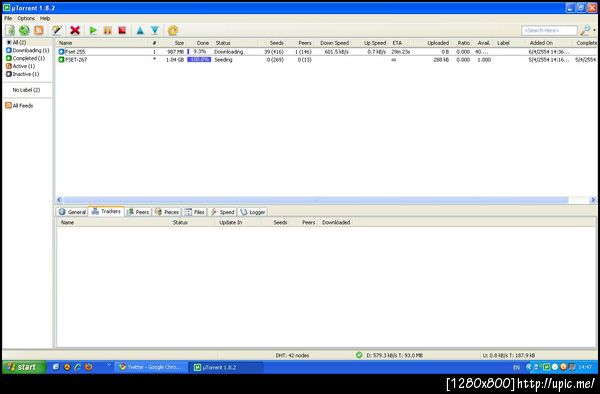Image resolution: width=600 pixels, height=394 pixels.
Task: Click the red Stop torrent icon
Action: [122, 30]
